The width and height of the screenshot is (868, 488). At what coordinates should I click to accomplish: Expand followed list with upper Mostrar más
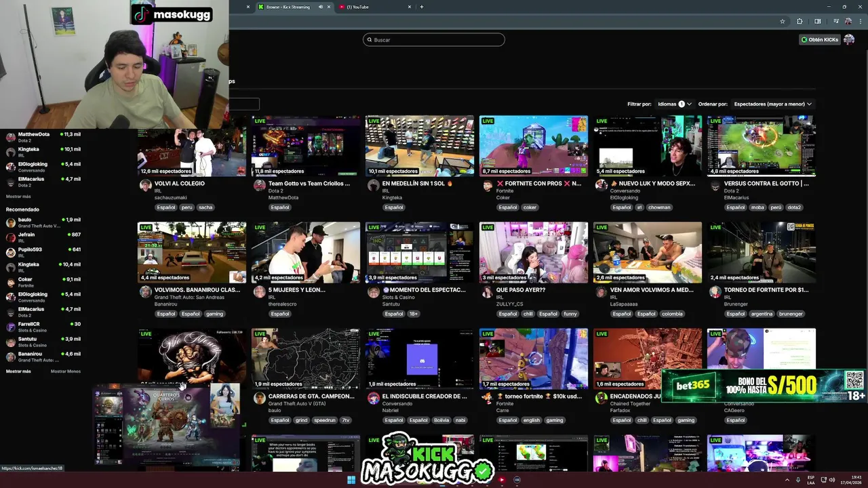click(x=18, y=197)
